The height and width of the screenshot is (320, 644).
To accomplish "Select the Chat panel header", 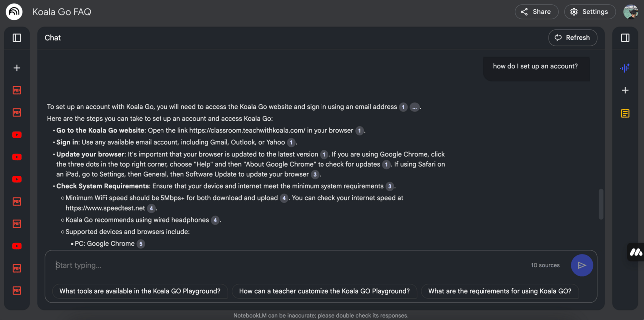I will click(x=53, y=38).
